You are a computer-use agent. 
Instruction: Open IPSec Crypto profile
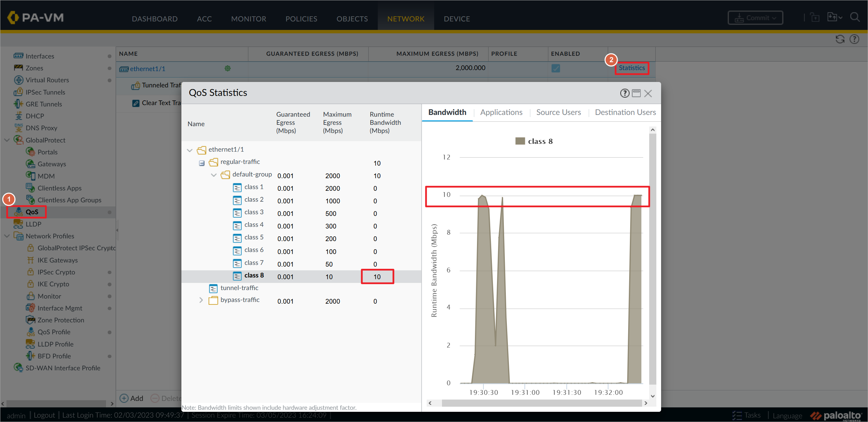click(56, 272)
